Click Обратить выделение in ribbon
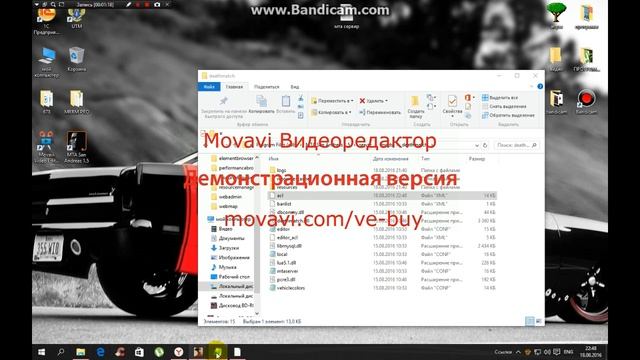 click(508, 115)
